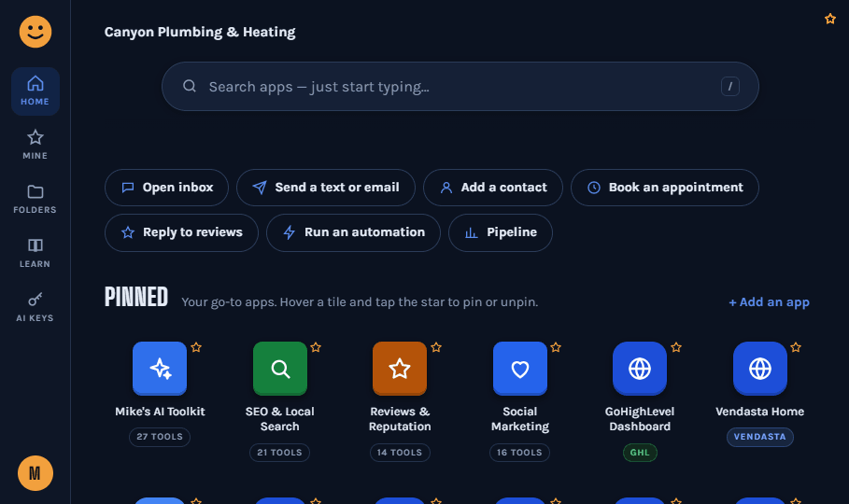Open the Pipeline quick action
Image resolution: width=849 pixels, height=504 pixels.
pos(501,232)
